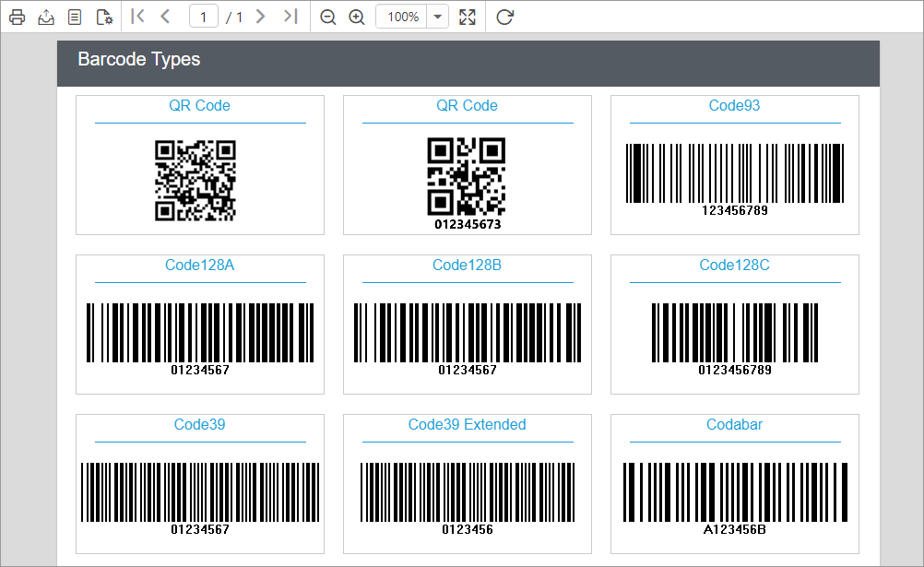This screenshot has width=924, height=567.
Task: Click the Barcode Types header title
Action: pyautogui.click(x=139, y=60)
